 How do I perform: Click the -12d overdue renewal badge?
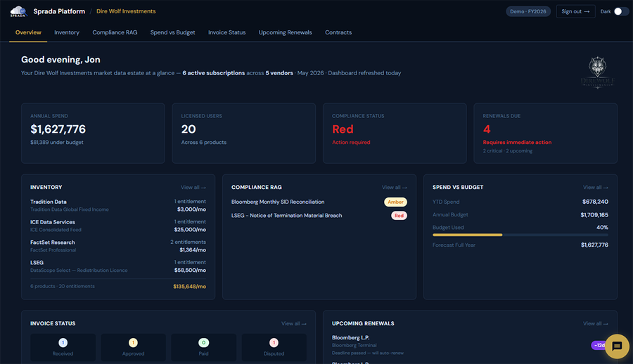coord(599,345)
